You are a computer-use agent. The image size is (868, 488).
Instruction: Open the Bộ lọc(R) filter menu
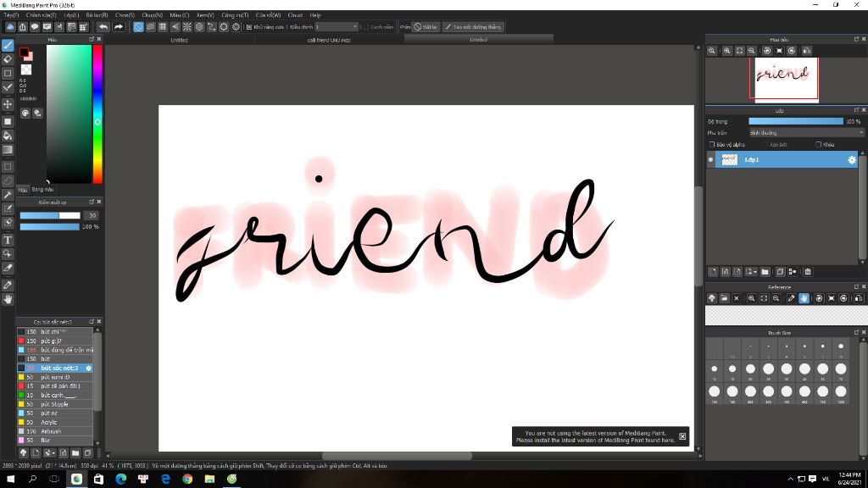(97, 15)
